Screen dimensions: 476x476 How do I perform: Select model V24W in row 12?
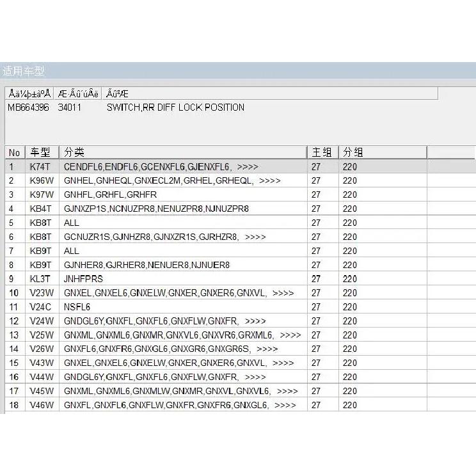[x=42, y=321]
